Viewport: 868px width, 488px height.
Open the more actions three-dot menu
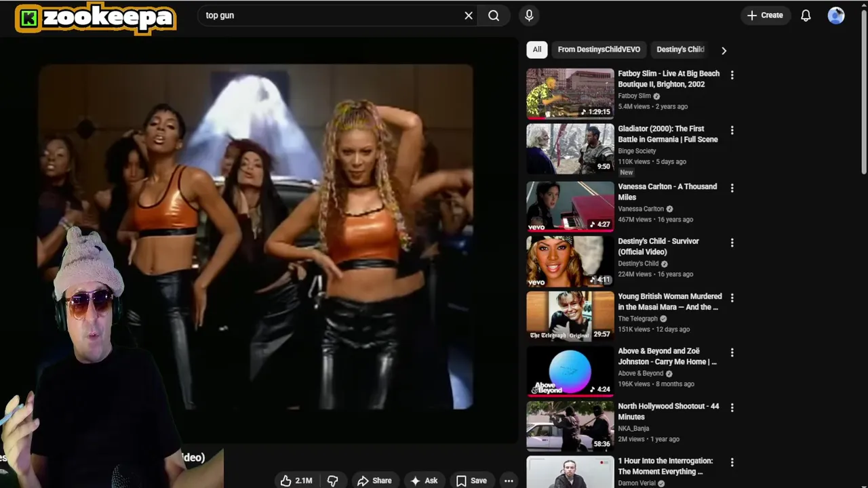tap(509, 481)
